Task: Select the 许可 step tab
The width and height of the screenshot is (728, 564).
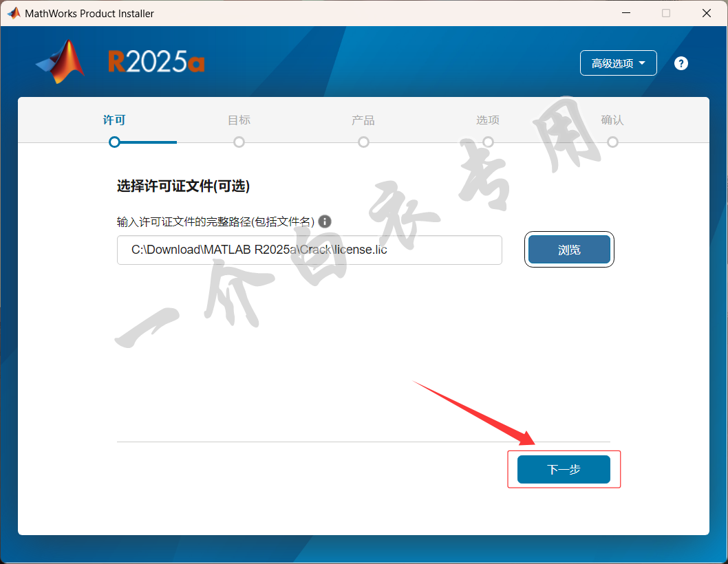Action: pyautogui.click(x=114, y=120)
